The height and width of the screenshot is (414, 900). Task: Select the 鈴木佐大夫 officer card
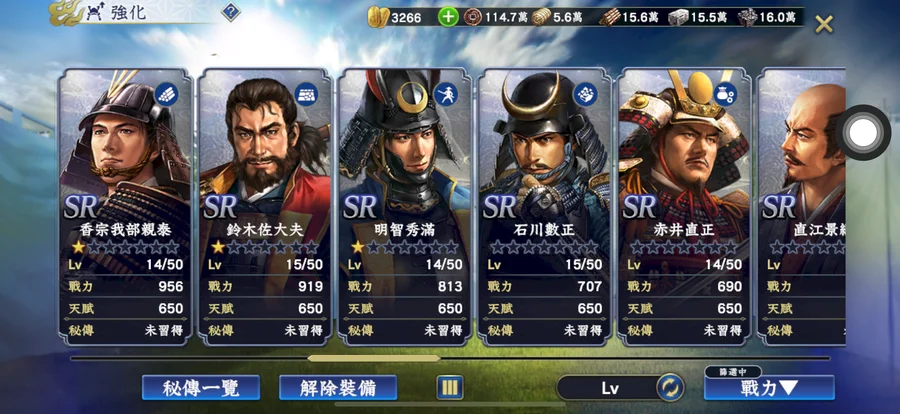point(265,207)
